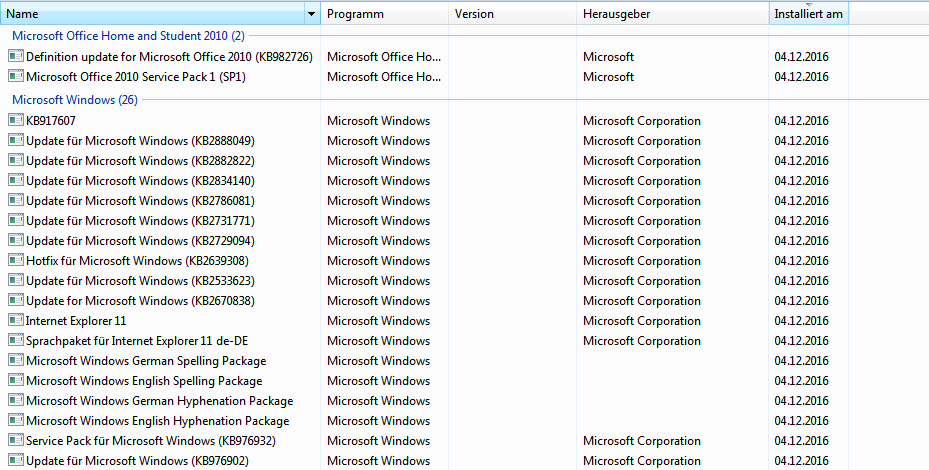
Task: Select Update für Microsoft Windows (KB976902)
Action: [137, 461]
